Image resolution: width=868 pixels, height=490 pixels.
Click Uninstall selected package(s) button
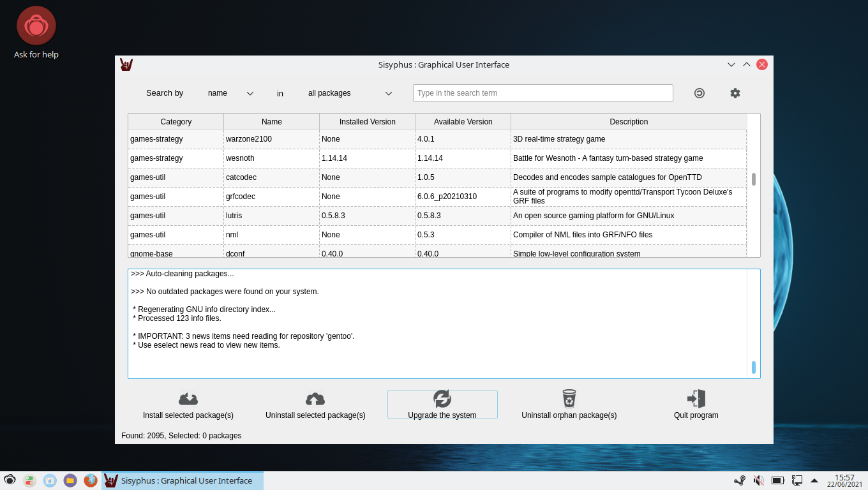coord(315,405)
